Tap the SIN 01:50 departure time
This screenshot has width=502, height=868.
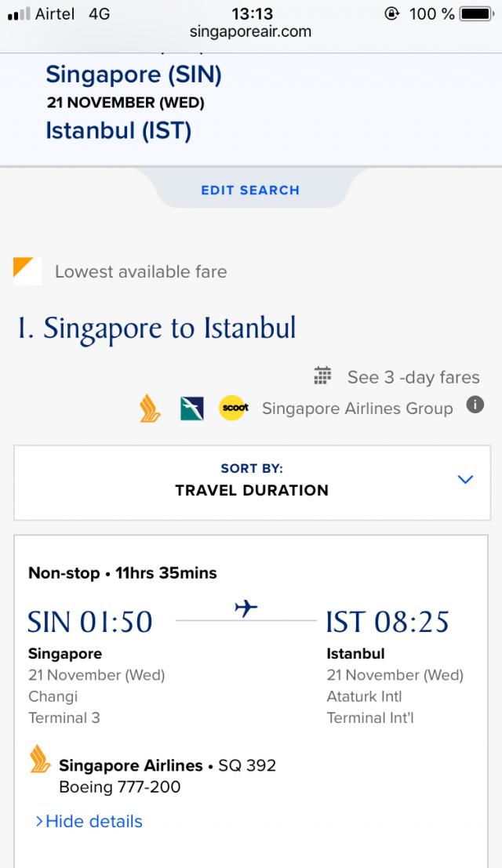(x=90, y=622)
